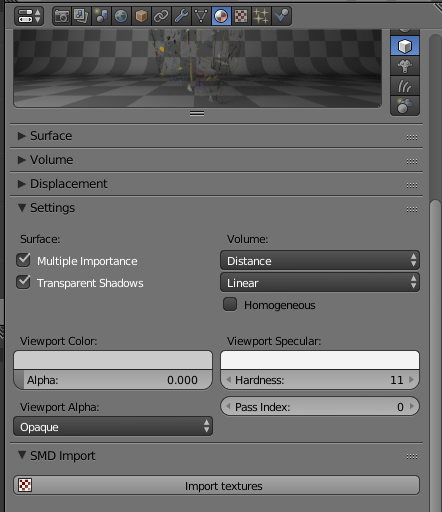
Task: Open the Linear volume interpolation dropdown
Action: pyautogui.click(x=320, y=282)
